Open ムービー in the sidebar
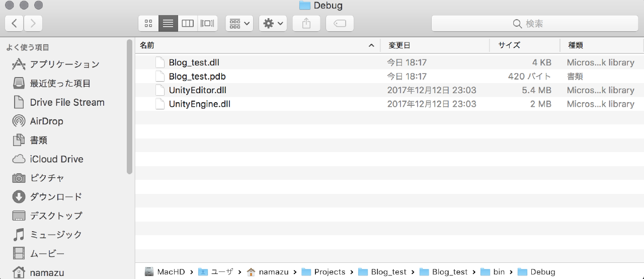This screenshot has width=644, height=279. [x=38, y=253]
